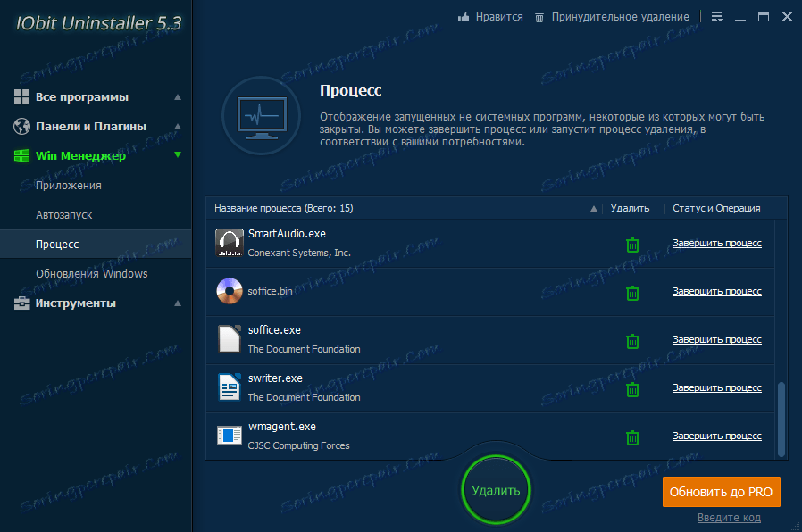The width and height of the screenshot is (802, 532).
Task: Select Инструменты menu label
Action: point(76,303)
